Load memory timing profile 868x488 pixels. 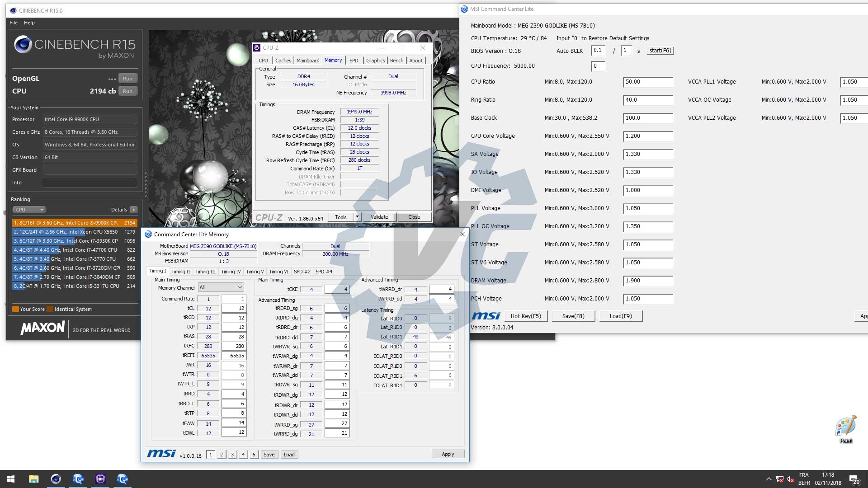[x=289, y=455]
